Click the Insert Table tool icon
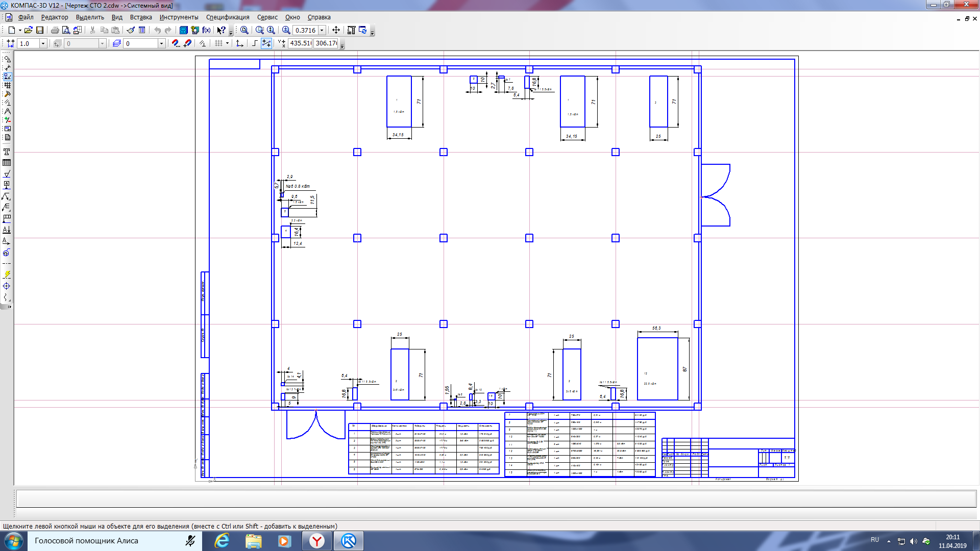980x551 pixels. [x=7, y=163]
